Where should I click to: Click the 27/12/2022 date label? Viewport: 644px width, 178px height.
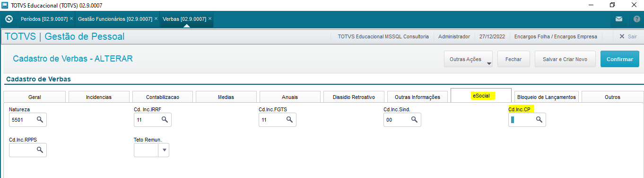(x=492, y=36)
